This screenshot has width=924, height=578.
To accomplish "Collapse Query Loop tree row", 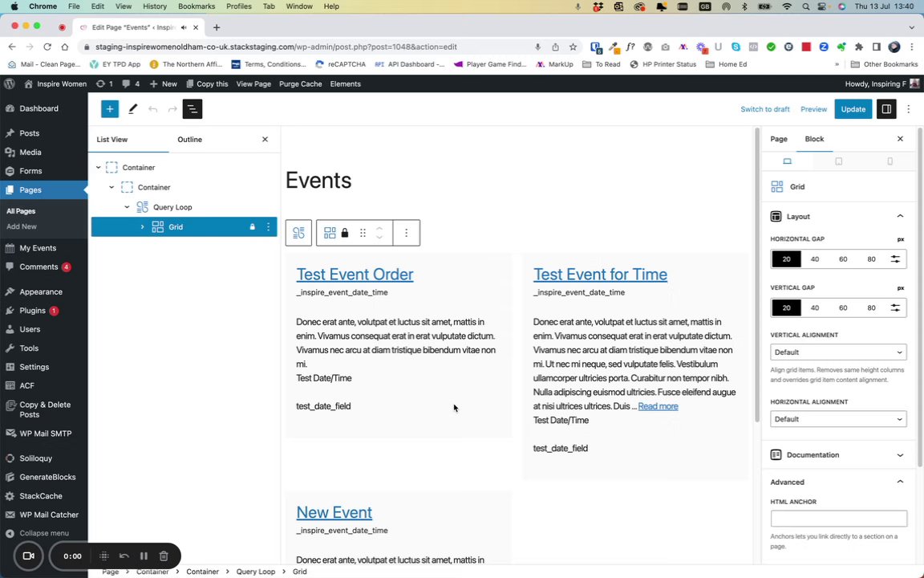I will 127,207.
